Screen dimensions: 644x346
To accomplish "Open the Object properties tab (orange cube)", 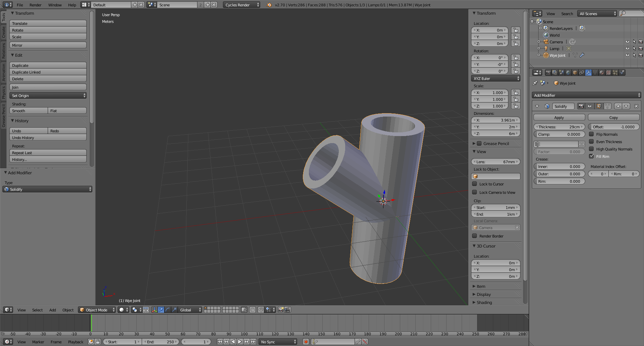I will coord(575,73).
